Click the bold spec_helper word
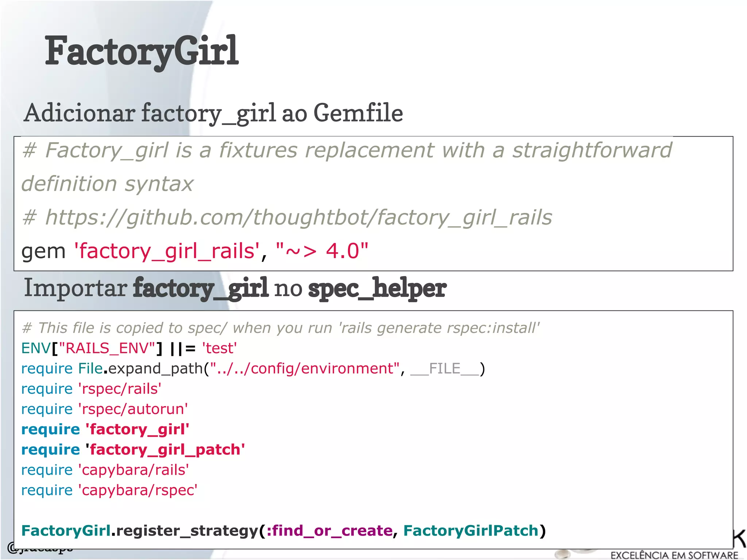Image resolution: width=747 pixels, height=560 pixels. [377, 288]
